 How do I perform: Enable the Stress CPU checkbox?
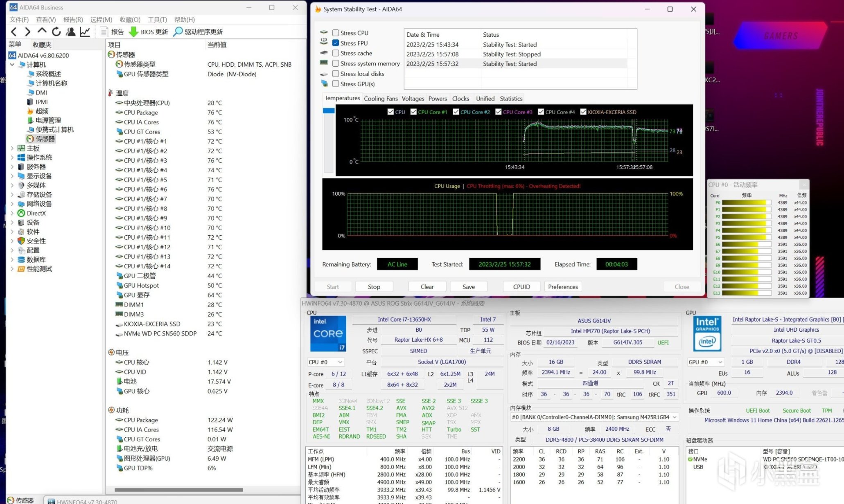(x=336, y=33)
